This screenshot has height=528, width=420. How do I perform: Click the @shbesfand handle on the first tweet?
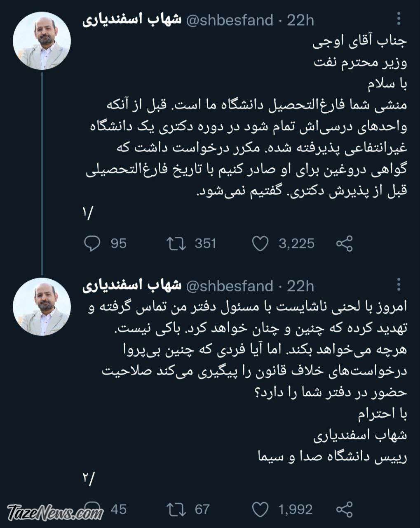230,20
